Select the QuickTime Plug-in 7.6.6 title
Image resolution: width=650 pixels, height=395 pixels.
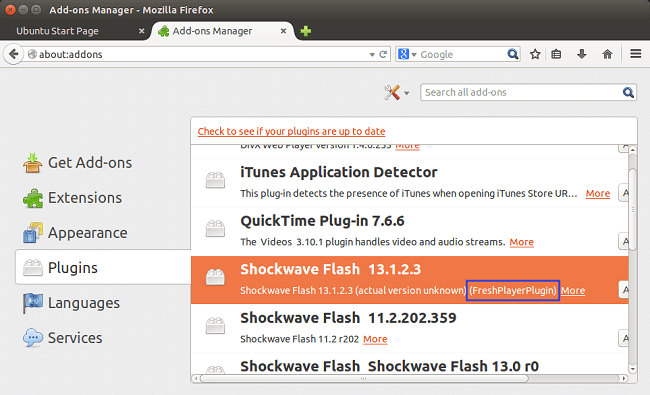(x=322, y=221)
